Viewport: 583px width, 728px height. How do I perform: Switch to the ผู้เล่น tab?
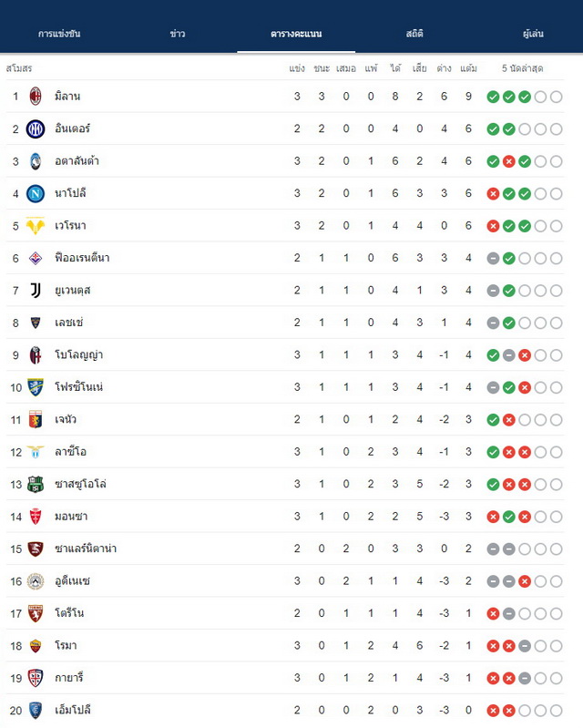[533, 34]
